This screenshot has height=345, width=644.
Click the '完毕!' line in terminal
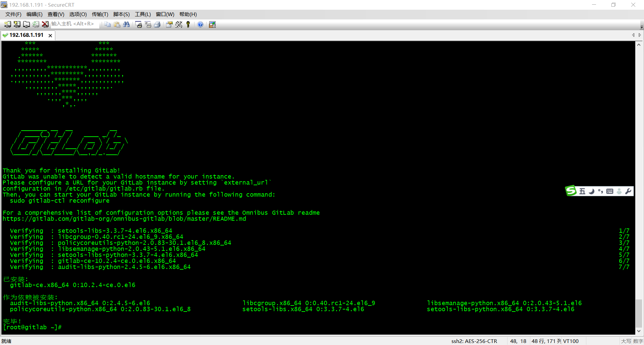tap(12, 322)
